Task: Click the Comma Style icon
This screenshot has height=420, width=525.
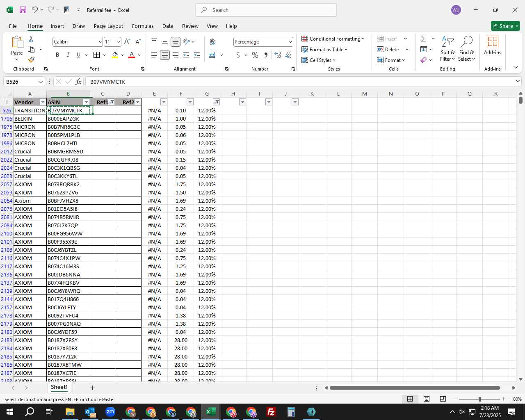Action: click(x=266, y=55)
